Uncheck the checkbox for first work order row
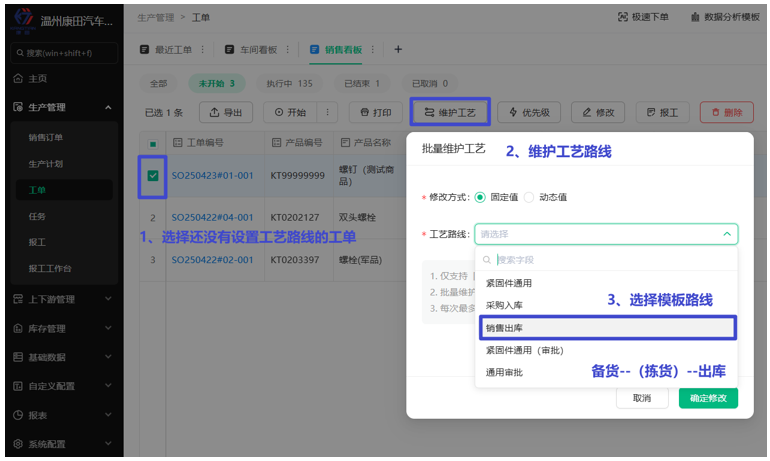This screenshot has width=770, height=461. click(x=153, y=176)
